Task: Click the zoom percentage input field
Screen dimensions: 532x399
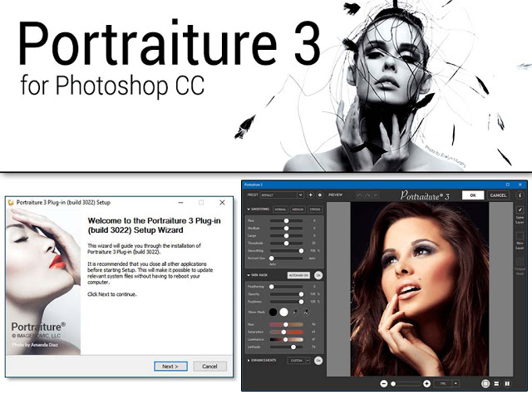Action: point(443,384)
